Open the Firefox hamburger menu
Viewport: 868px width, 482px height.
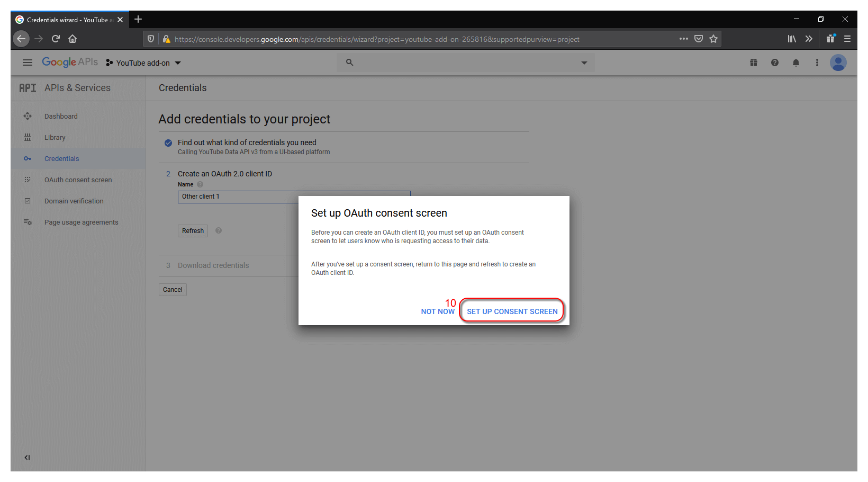click(x=847, y=39)
